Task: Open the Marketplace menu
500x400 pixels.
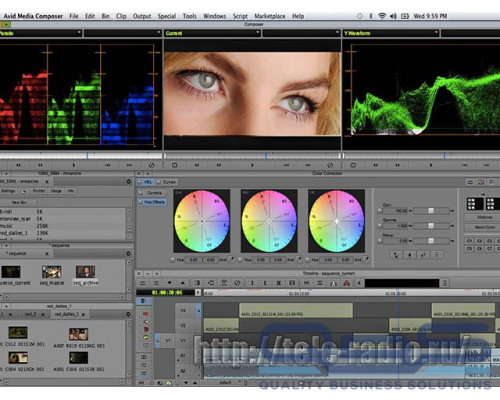Action: pyautogui.click(x=270, y=16)
